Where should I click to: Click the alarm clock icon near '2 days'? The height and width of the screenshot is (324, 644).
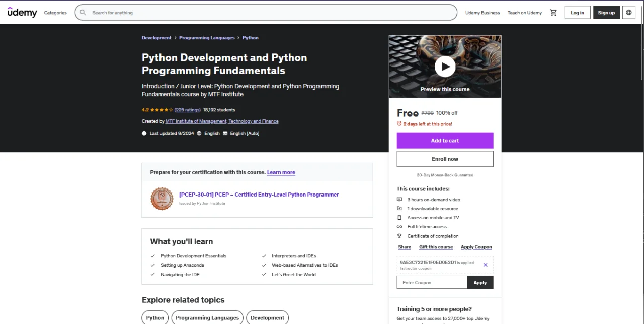[x=399, y=124]
